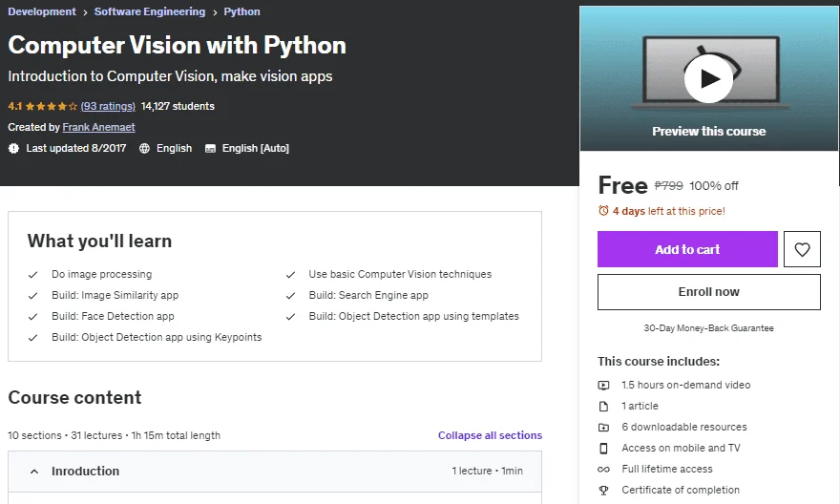Image resolution: width=840 pixels, height=504 pixels.
Task: Click the 100% off text
Action: 714,186
